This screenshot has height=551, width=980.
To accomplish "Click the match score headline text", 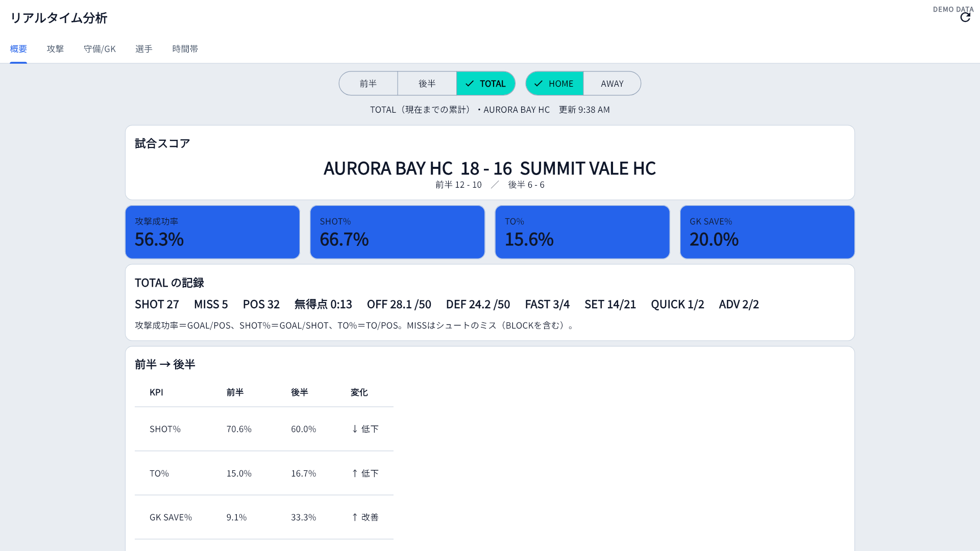I will (x=489, y=168).
